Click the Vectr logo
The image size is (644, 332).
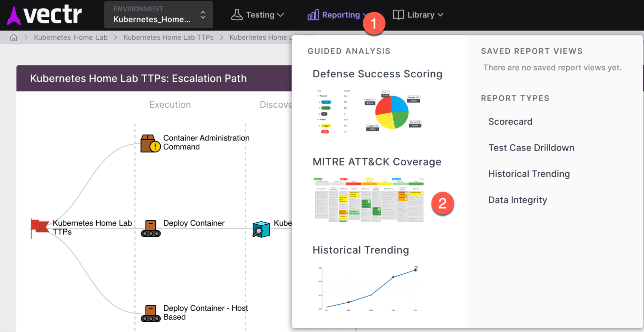coord(44,15)
